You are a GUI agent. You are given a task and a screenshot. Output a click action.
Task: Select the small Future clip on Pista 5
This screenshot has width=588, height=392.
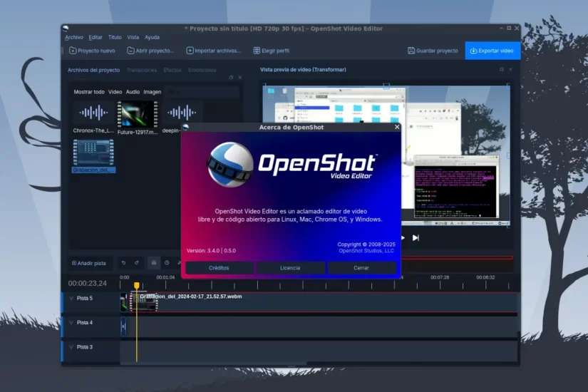(123, 302)
